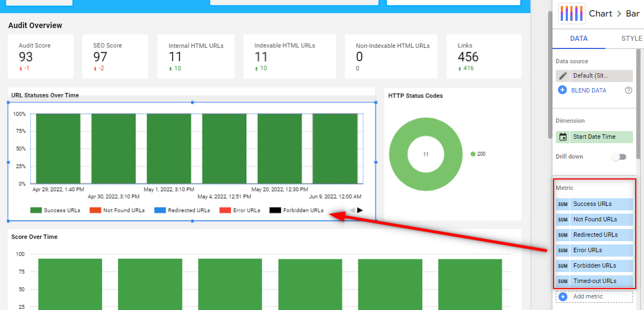Edit data source via pencil icon
Viewport: 644px width, 310px height.
click(563, 76)
